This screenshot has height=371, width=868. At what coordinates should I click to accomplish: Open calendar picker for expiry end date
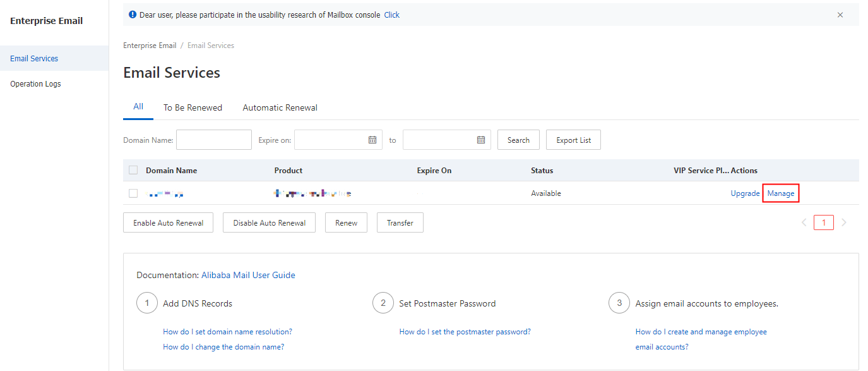tap(481, 140)
